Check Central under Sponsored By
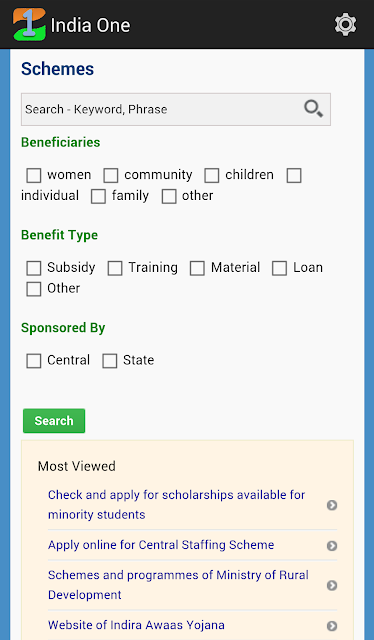 (34, 361)
